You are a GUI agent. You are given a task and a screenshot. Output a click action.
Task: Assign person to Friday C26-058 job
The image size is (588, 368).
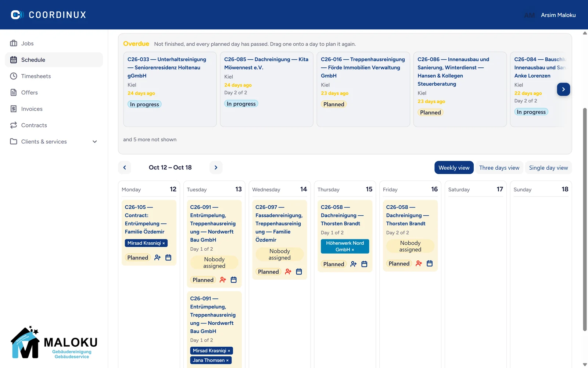[419, 263]
